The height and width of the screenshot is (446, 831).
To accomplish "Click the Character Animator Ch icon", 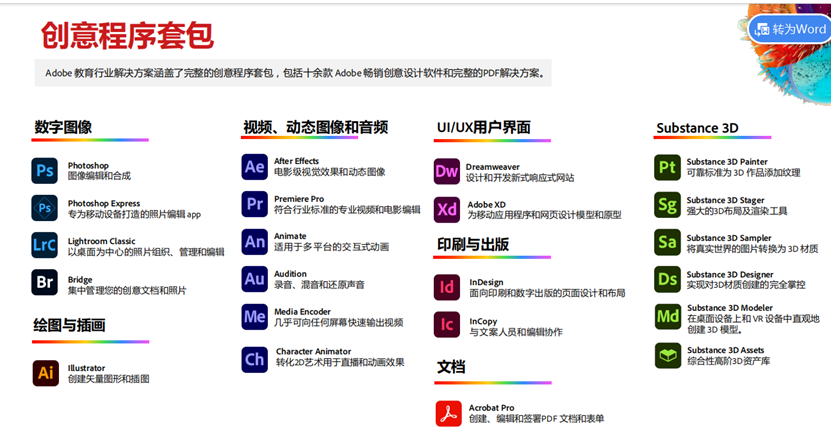I will click(x=254, y=360).
